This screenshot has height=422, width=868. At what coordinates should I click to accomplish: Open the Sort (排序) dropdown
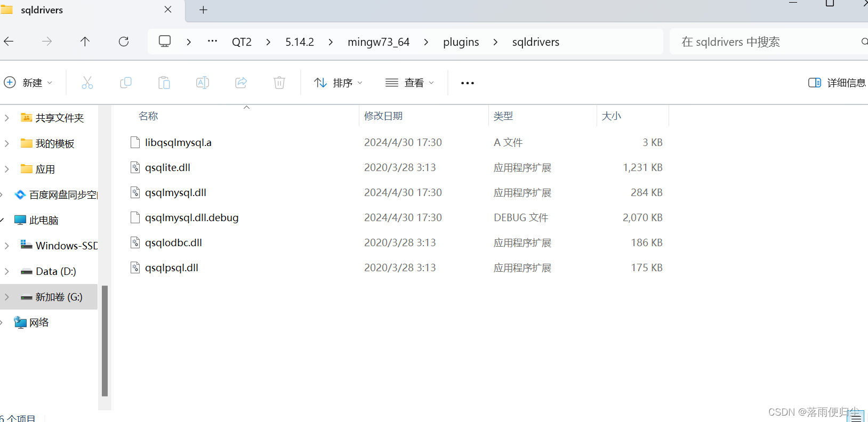click(x=339, y=83)
